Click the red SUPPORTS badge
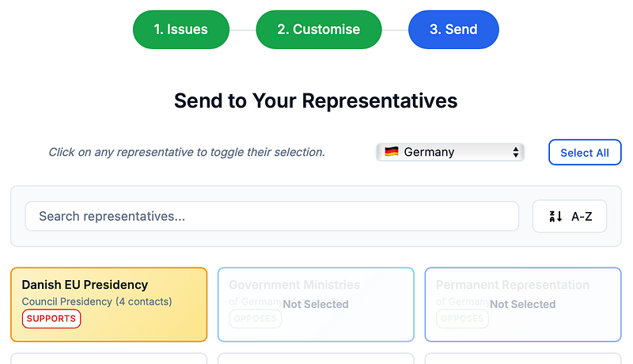The width and height of the screenshot is (633, 364). click(51, 319)
